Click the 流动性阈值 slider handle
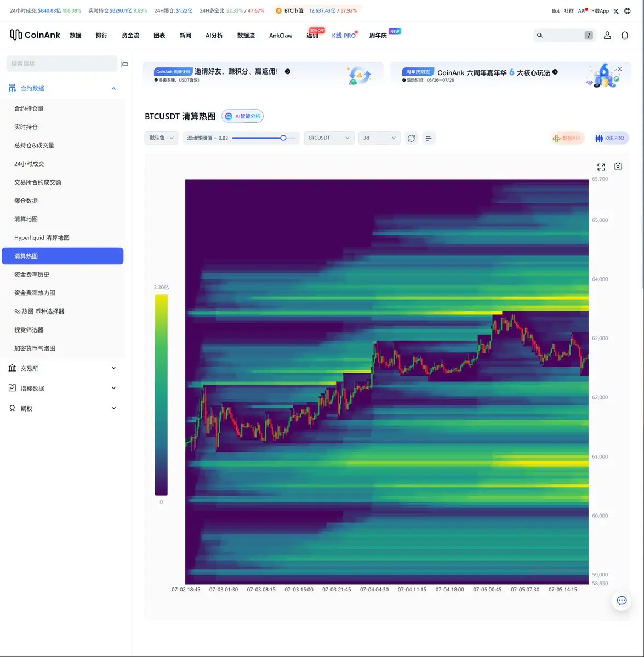Image resolution: width=644 pixels, height=657 pixels. pos(283,138)
